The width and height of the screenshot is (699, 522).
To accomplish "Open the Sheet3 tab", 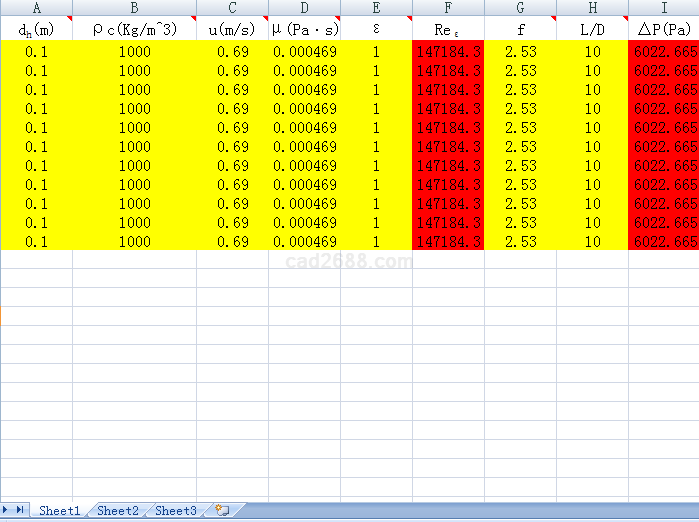I will pos(176,510).
